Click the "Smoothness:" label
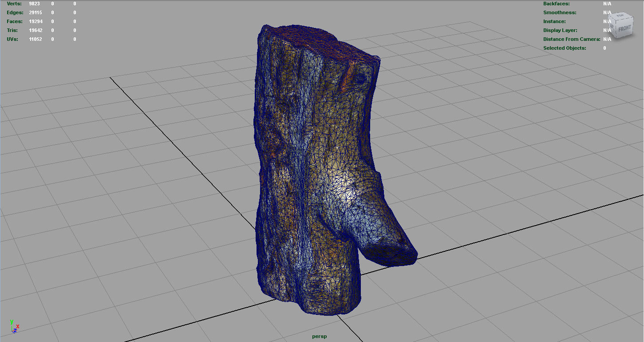This screenshot has height=342, width=644. click(560, 12)
